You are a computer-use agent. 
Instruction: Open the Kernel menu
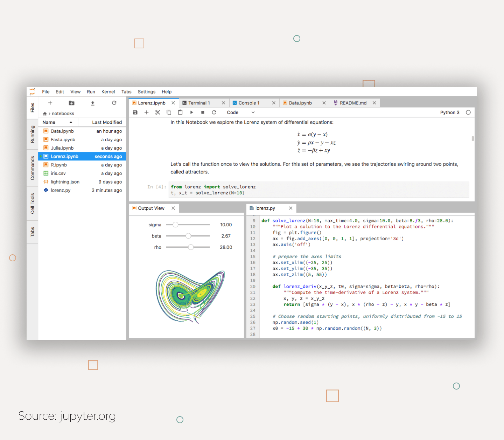[x=108, y=92]
